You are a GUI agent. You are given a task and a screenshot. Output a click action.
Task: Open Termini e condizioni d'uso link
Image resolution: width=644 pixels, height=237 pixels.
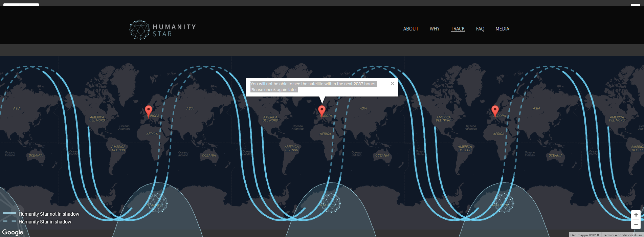click(x=623, y=235)
